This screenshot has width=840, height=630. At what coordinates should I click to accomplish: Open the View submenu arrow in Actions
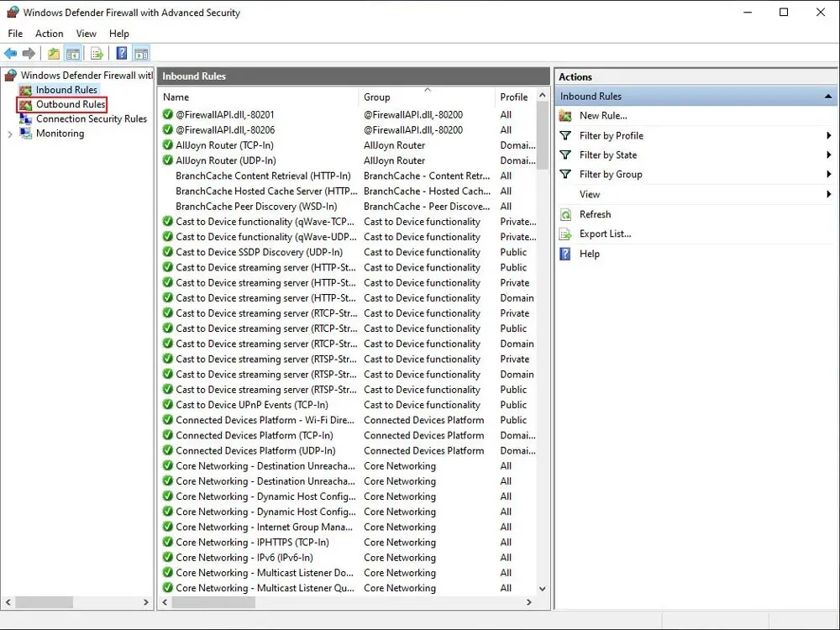[829, 194]
